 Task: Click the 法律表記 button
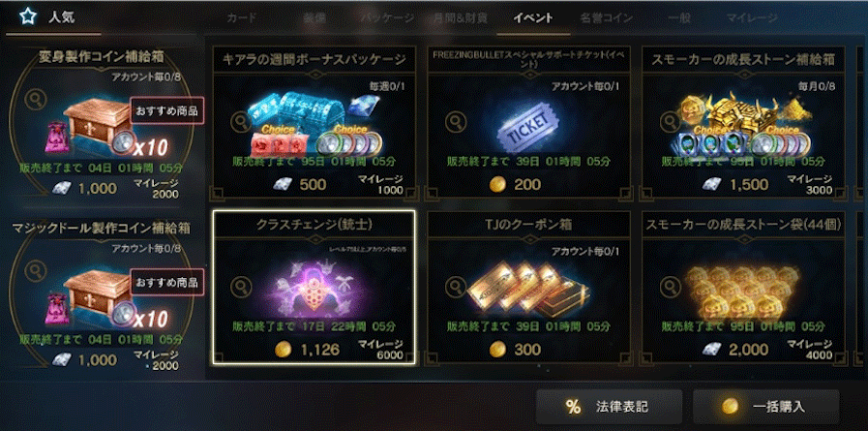[609, 407]
